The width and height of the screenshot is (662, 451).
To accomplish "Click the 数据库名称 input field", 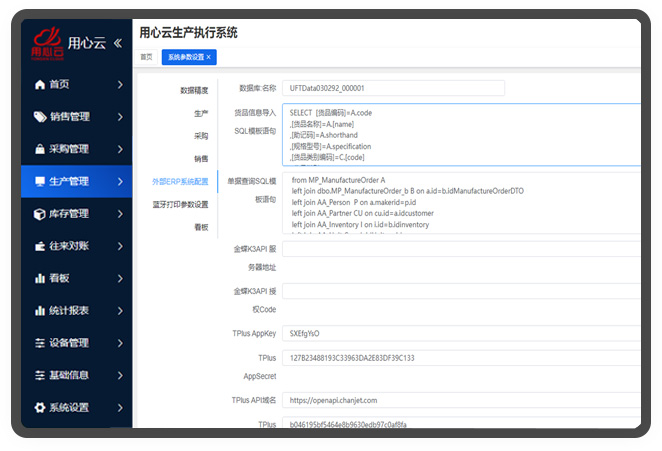I will [x=393, y=88].
